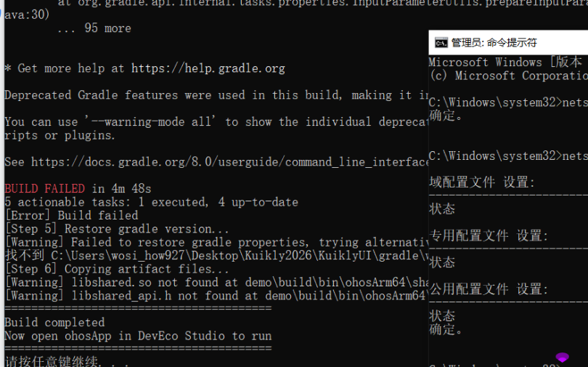Click the https://help.gradle.org URL text
Image resolution: width=588 pixels, height=367 pixels.
coord(208,68)
